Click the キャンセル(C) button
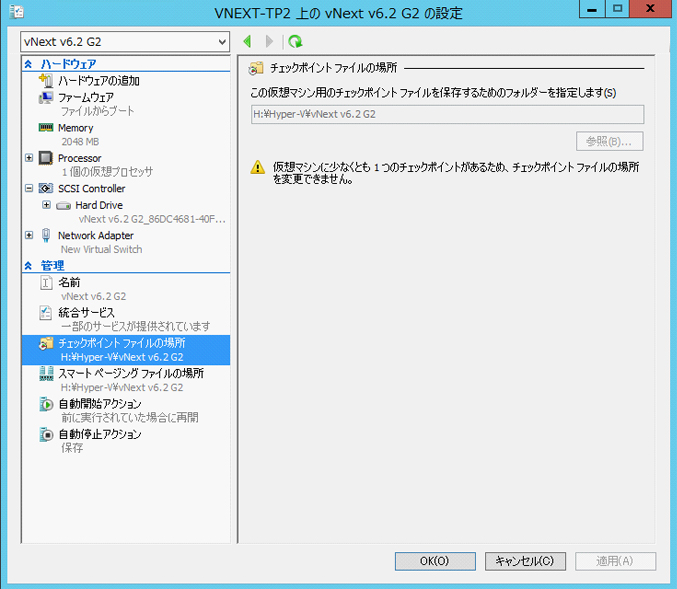 coord(525,561)
